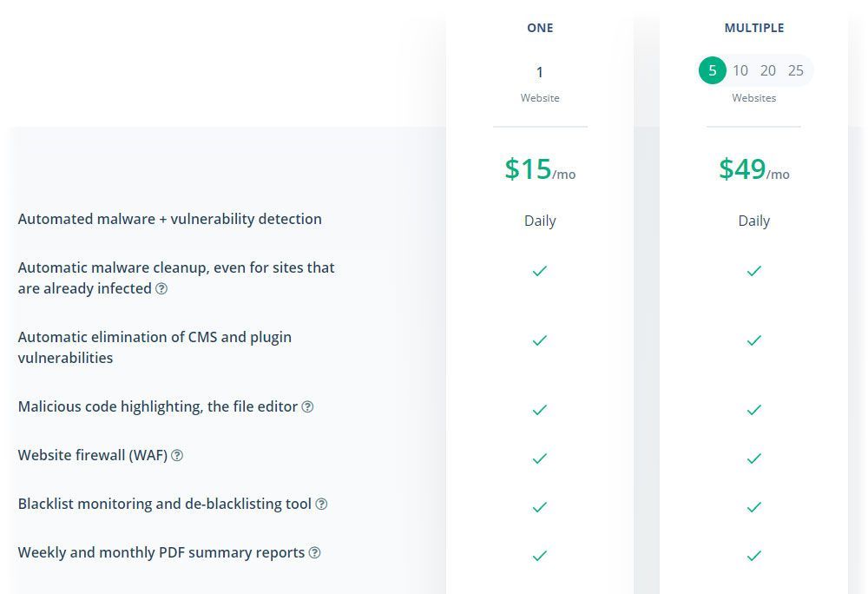Click MULTIPLE checkmark for CMS vulnerabilities elimination
Viewport: 868px width, 594px height.
[753, 340]
